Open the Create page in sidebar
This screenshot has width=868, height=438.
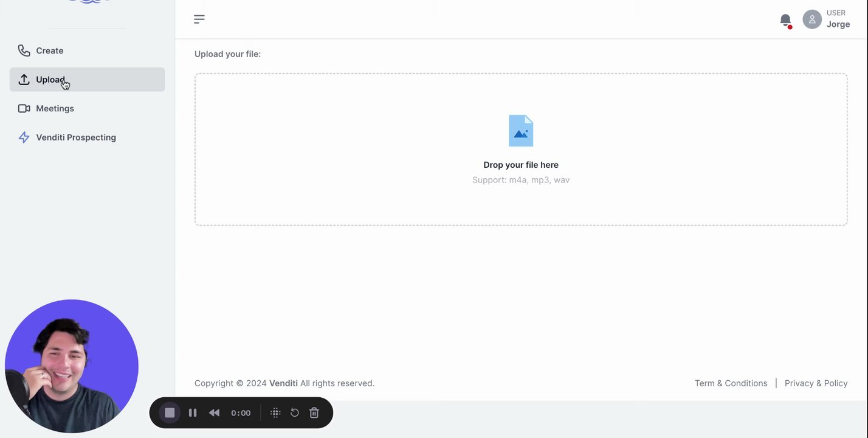click(x=87, y=50)
